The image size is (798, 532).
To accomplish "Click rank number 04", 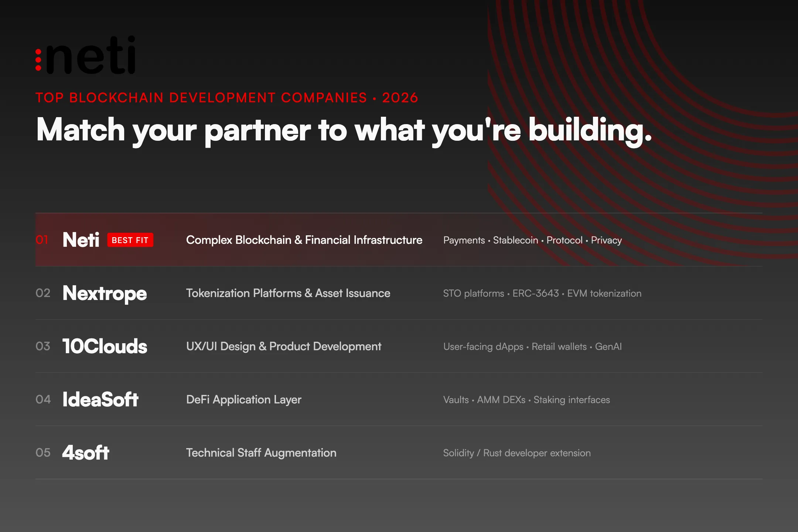I will 43,400.
